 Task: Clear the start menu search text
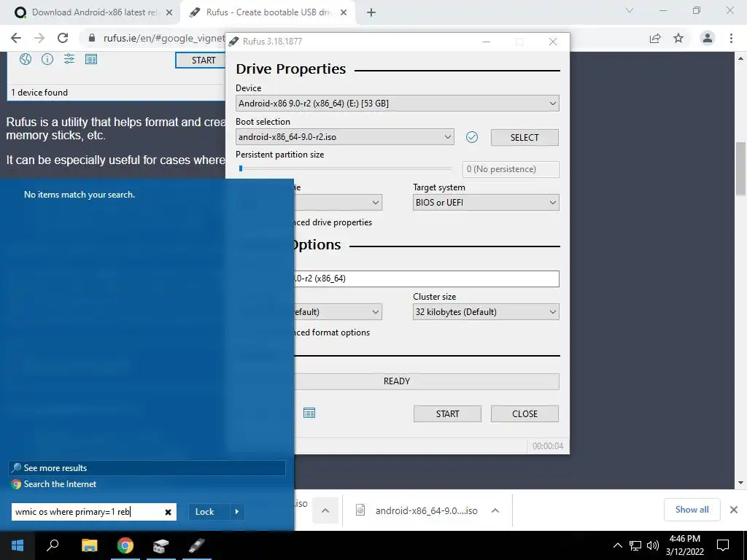(168, 512)
